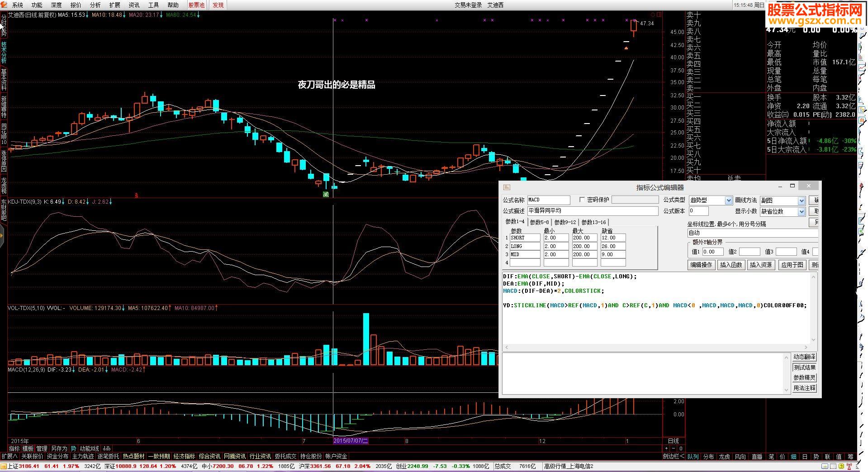This screenshot has height=472, width=868.
Task: Click the 股票池 toolbar button
Action: pyautogui.click(x=196, y=5)
